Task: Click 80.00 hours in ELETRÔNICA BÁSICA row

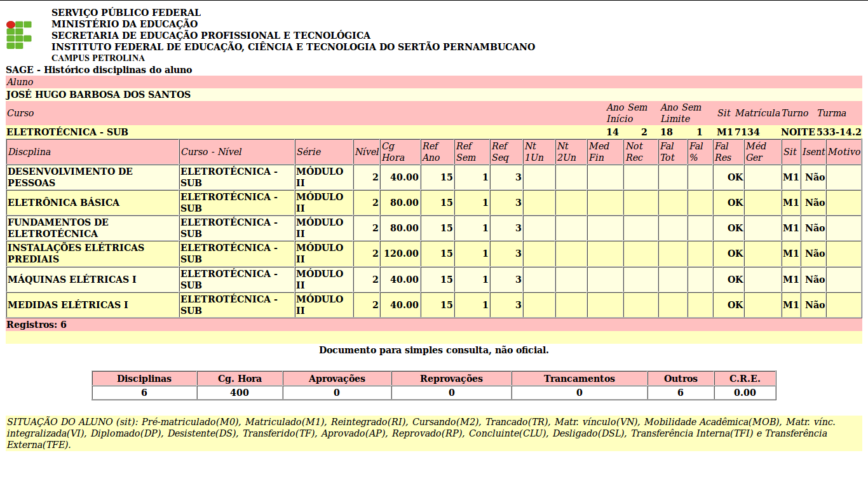Action: pos(400,203)
